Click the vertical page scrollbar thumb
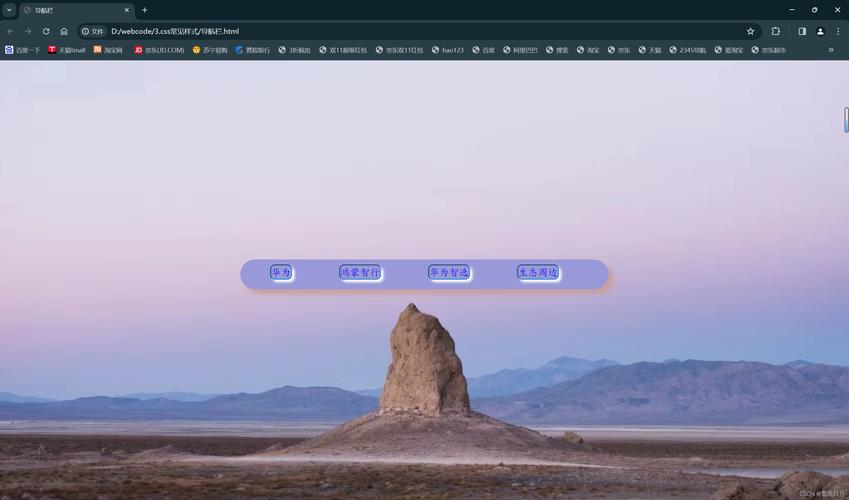The height and width of the screenshot is (500, 849). click(845, 119)
